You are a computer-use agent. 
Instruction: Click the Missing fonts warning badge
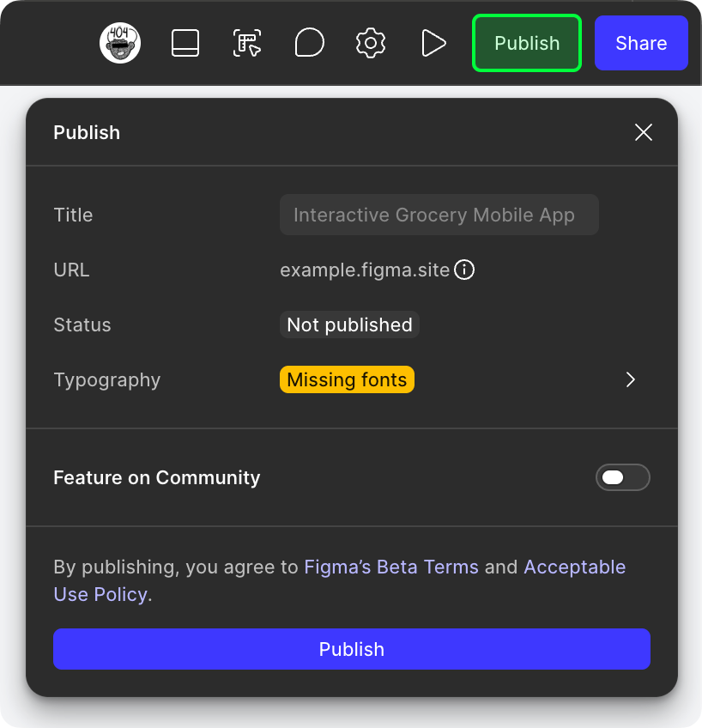coord(347,379)
